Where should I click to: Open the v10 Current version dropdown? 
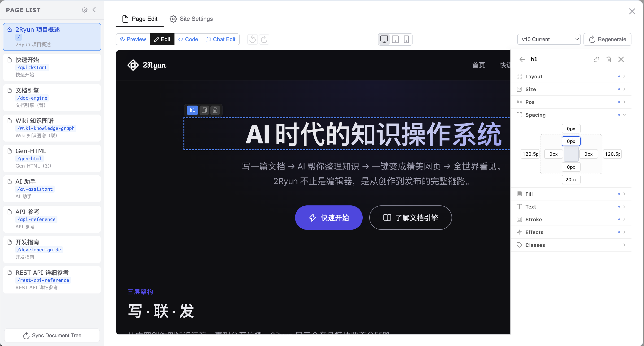pyautogui.click(x=549, y=39)
